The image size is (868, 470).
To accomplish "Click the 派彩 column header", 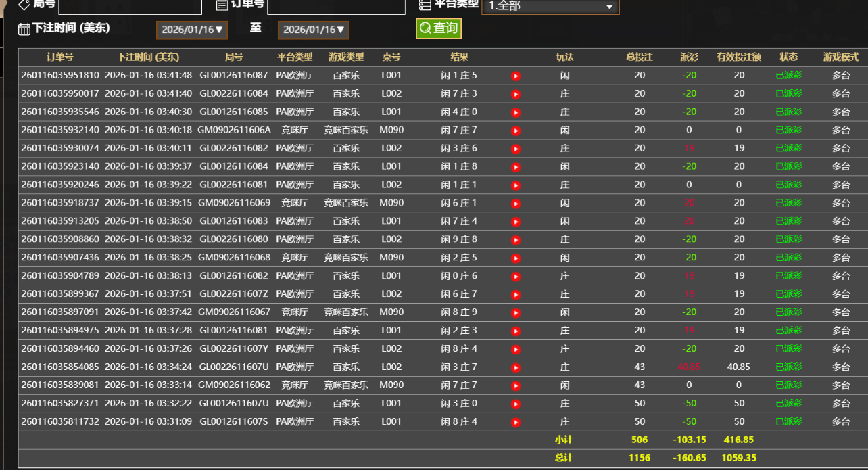I will tap(689, 57).
